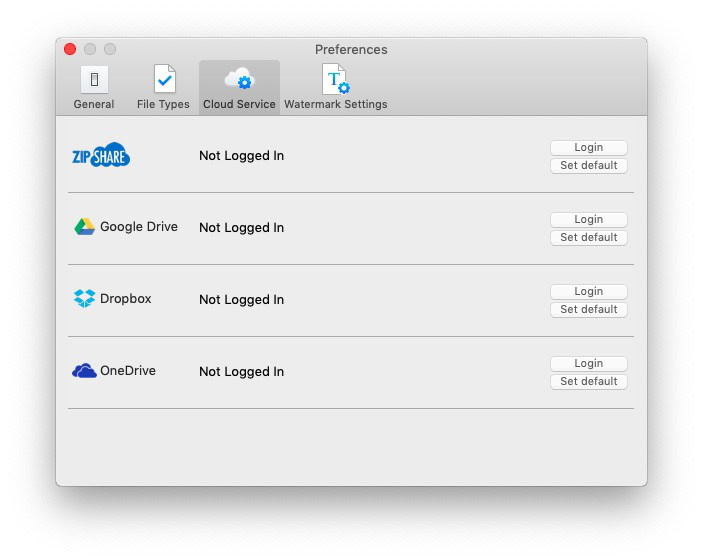The width and height of the screenshot is (703, 560).
Task: Log in to ZipShare
Action: coord(589,148)
